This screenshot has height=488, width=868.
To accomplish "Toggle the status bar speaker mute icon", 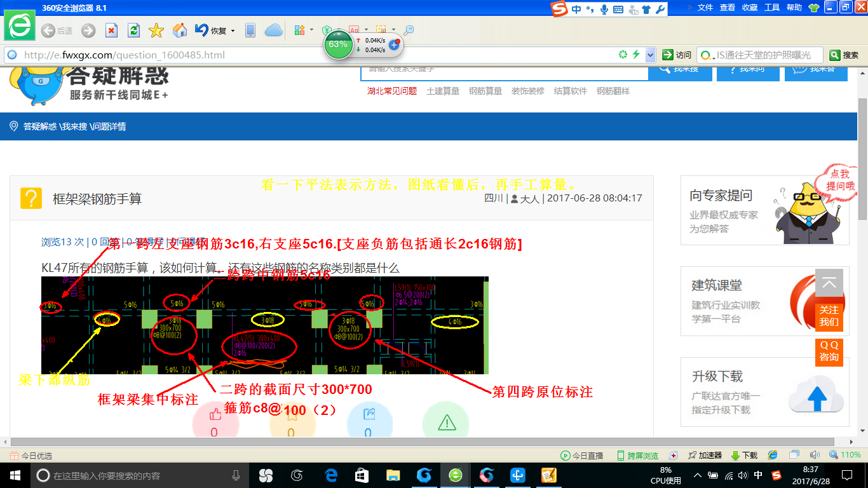I will (815, 455).
